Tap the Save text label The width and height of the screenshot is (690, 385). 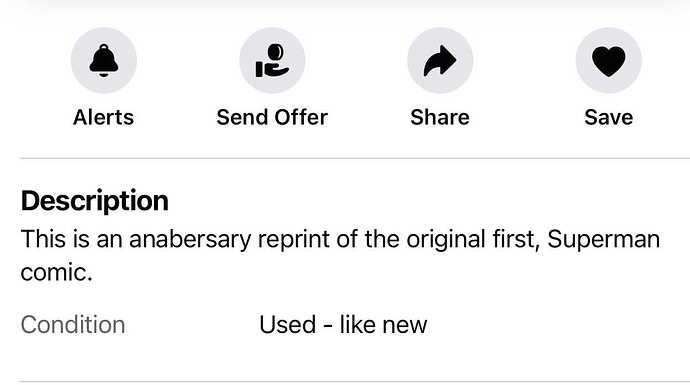[609, 117]
